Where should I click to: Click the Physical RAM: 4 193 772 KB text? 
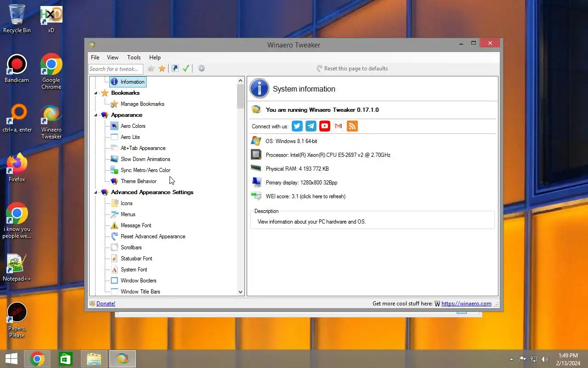[x=297, y=169]
